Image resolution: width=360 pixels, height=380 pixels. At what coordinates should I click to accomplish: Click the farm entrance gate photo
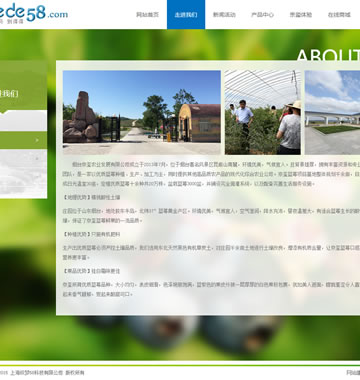(x=142, y=112)
